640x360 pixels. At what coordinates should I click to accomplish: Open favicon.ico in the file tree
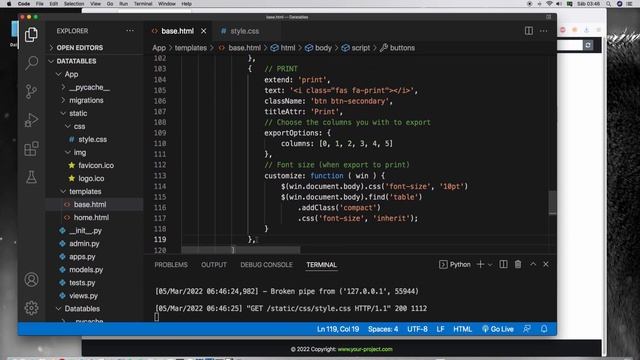pos(96,165)
